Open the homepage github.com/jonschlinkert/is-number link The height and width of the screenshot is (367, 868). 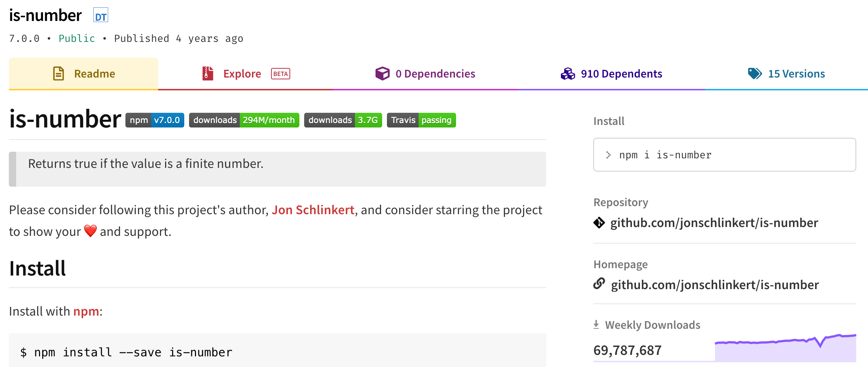coord(715,285)
